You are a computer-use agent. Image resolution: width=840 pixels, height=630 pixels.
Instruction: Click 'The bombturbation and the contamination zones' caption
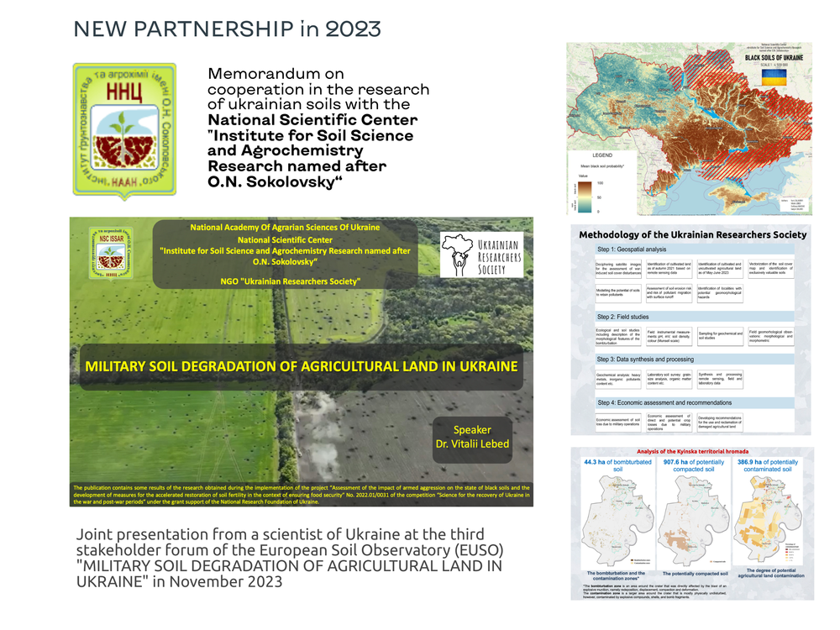pyautogui.click(x=616, y=575)
